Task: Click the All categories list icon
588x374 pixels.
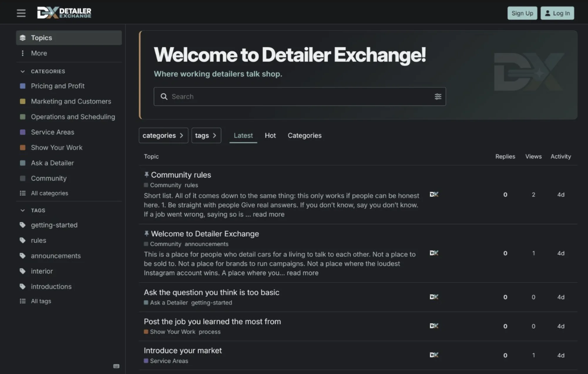Action: click(x=23, y=193)
